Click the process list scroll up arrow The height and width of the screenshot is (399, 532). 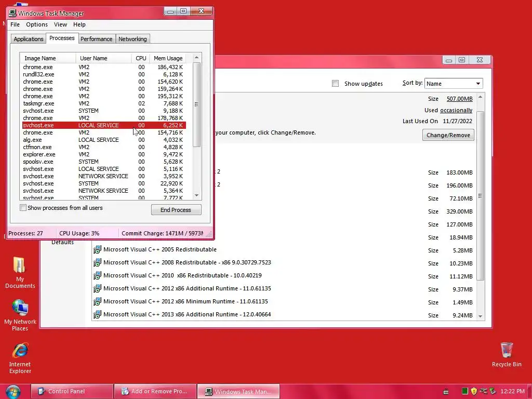click(x=196, y=58)
